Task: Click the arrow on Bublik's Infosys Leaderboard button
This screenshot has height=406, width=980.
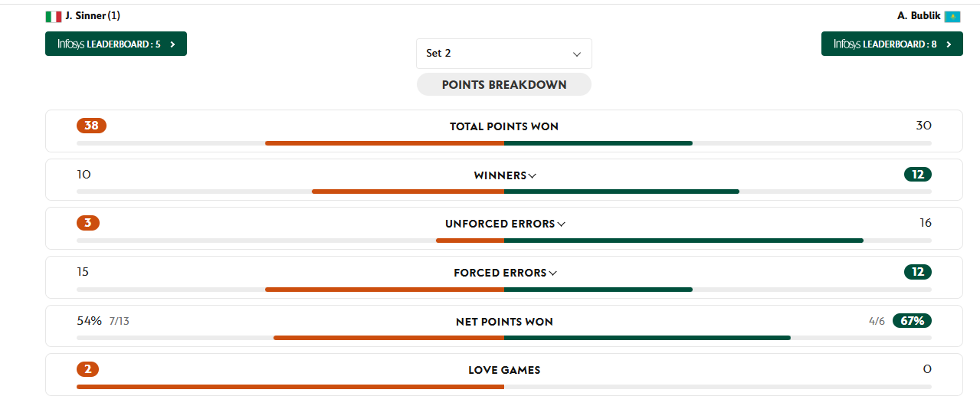Action: pos(949,44)
